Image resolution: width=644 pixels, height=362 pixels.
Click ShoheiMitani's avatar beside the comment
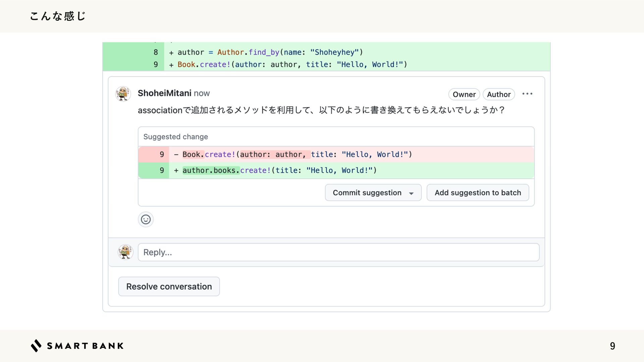pyautogui.click(x=123, y=94)
